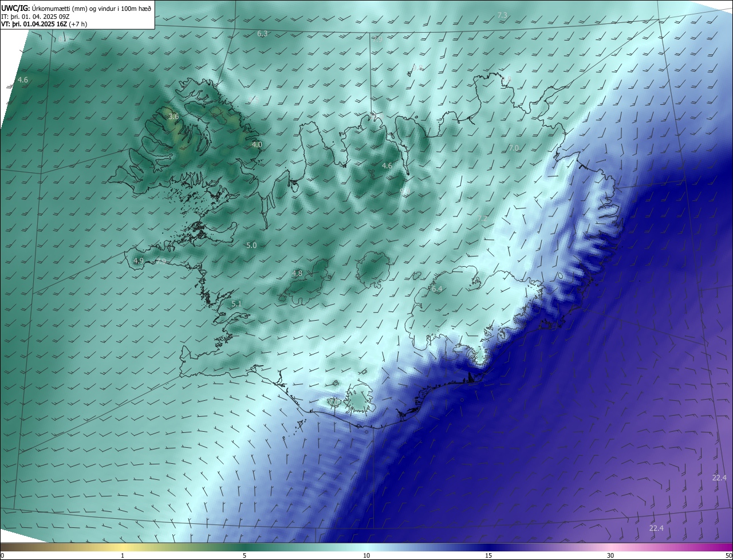Click the 1 tick on the colour scale
The image size is (733, 560).
point(123,555)
